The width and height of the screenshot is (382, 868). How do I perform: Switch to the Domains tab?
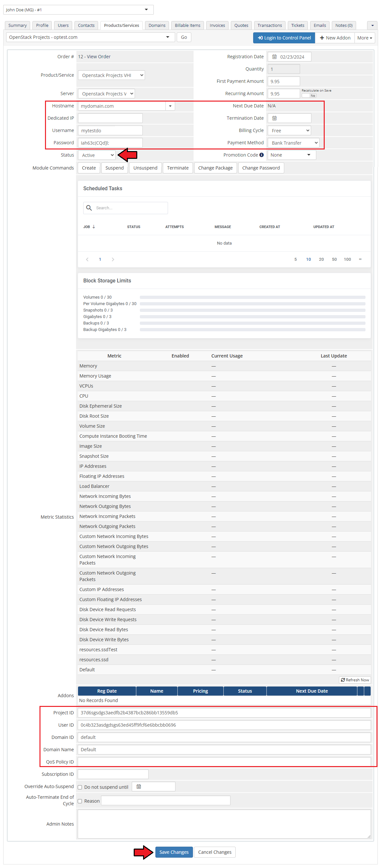pos(157,25)
